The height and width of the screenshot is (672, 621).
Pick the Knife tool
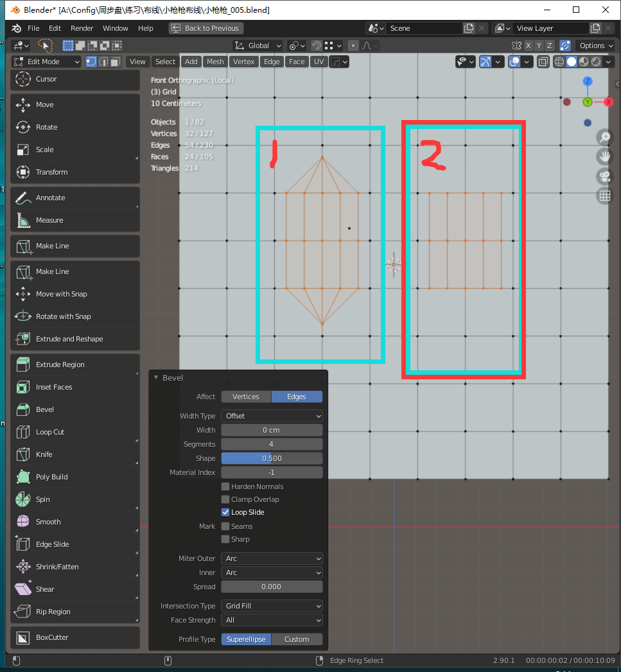[x=75, y=454]
